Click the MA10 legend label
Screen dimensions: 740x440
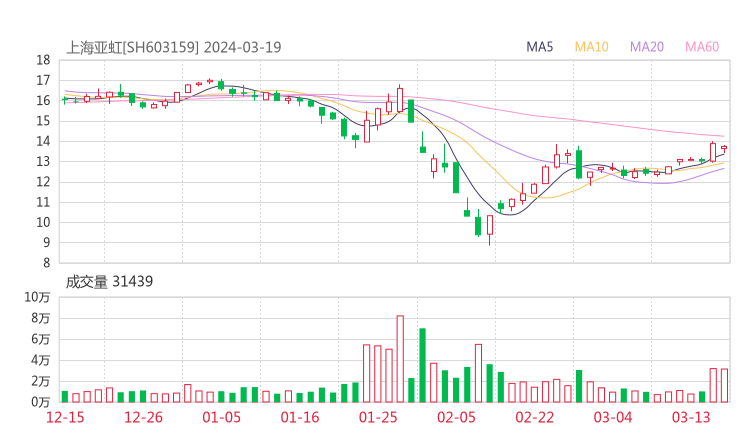(591, 47)
